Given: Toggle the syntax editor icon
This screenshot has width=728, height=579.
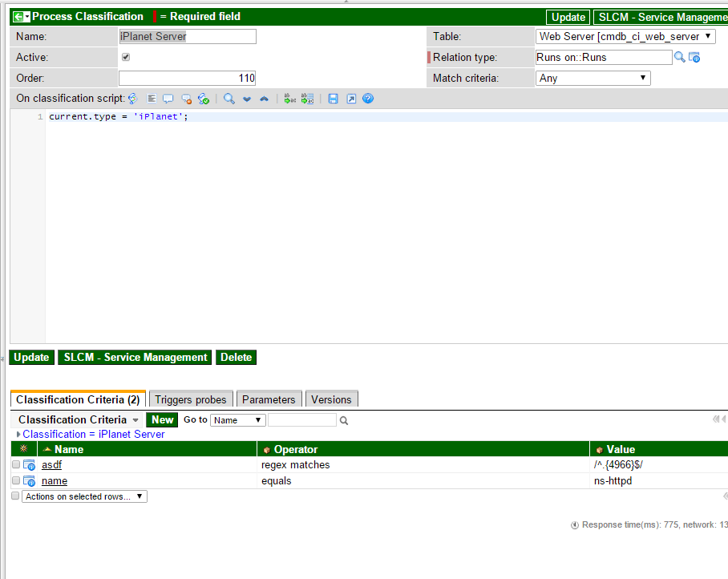Looking at the screenshot, I should pyautogui.click(x=133, y=99).
